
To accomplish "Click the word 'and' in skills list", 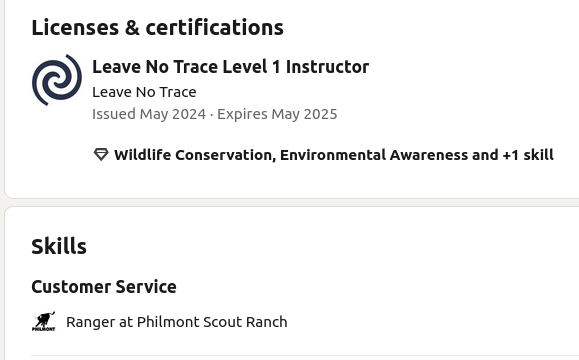I will tap(485, 155).
